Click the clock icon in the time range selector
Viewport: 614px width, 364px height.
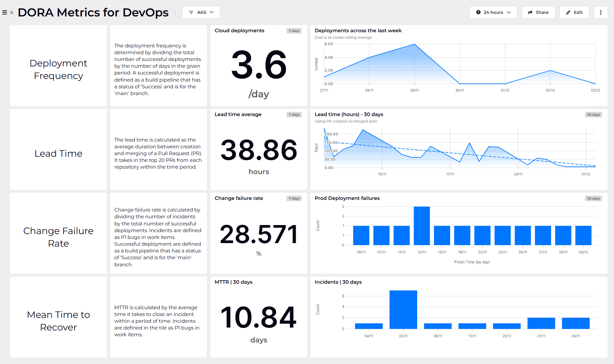pyautogui.click(x=478, y=12)
